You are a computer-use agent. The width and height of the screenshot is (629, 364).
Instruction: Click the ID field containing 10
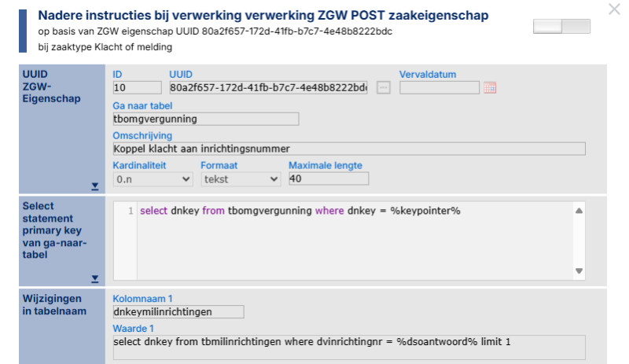(x=137, y=88)
